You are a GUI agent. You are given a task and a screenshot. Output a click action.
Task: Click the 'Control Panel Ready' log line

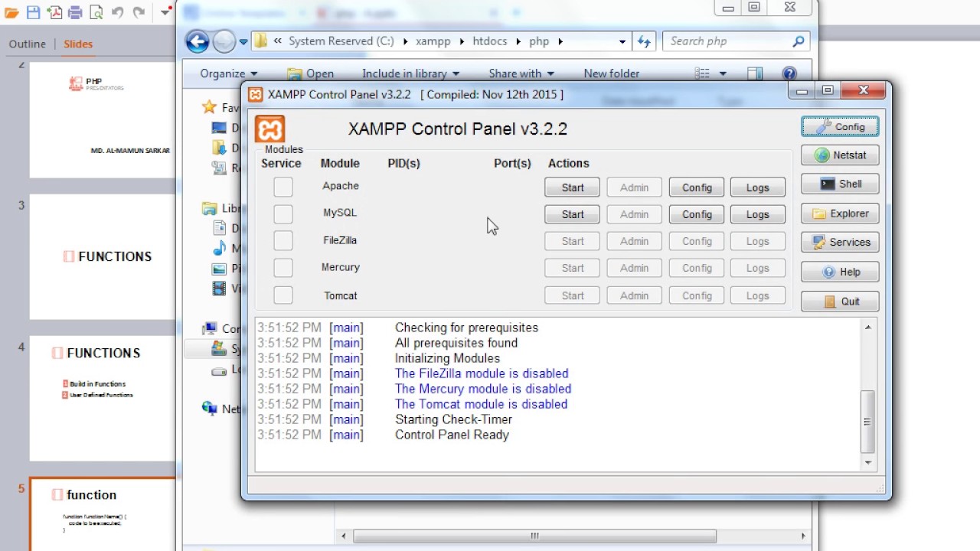(x=452, y=435)
